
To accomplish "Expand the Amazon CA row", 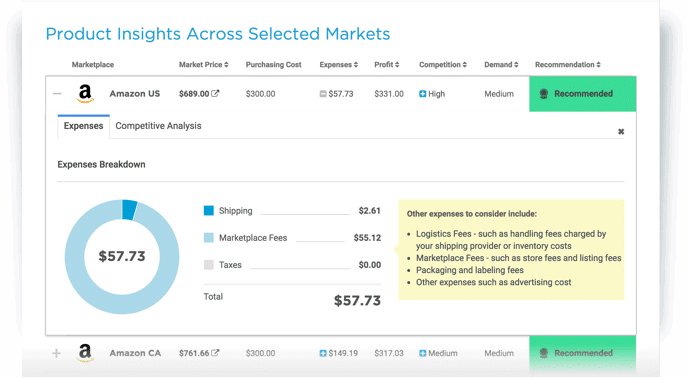I will pos(56,353).
